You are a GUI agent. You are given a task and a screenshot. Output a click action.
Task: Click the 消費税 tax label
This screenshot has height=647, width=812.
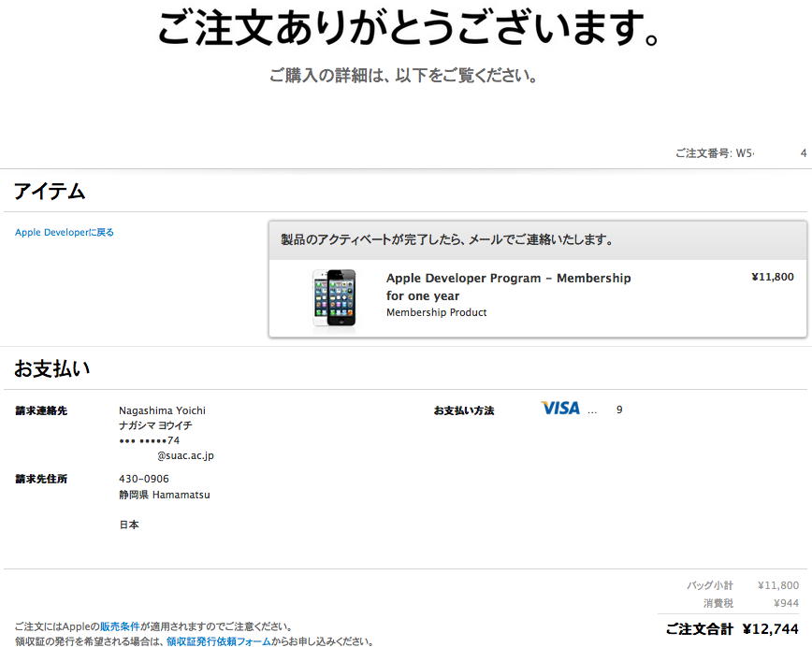718,603
